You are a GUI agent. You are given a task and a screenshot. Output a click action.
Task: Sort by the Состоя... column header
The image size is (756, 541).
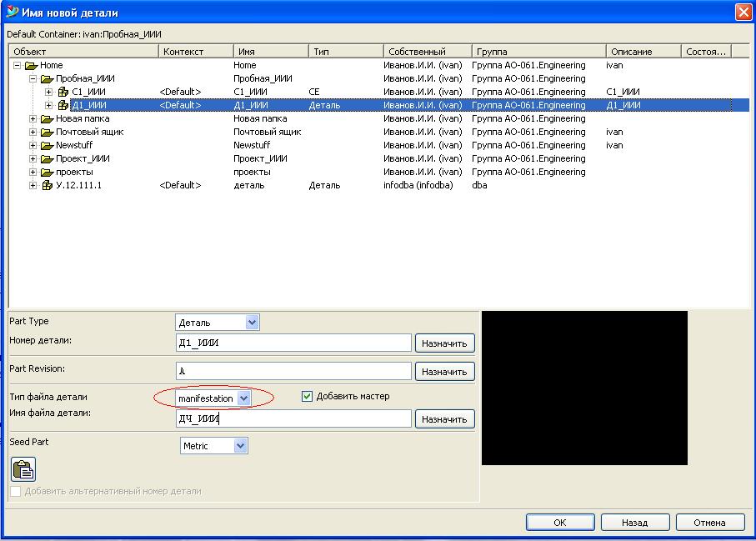point(706,51)
